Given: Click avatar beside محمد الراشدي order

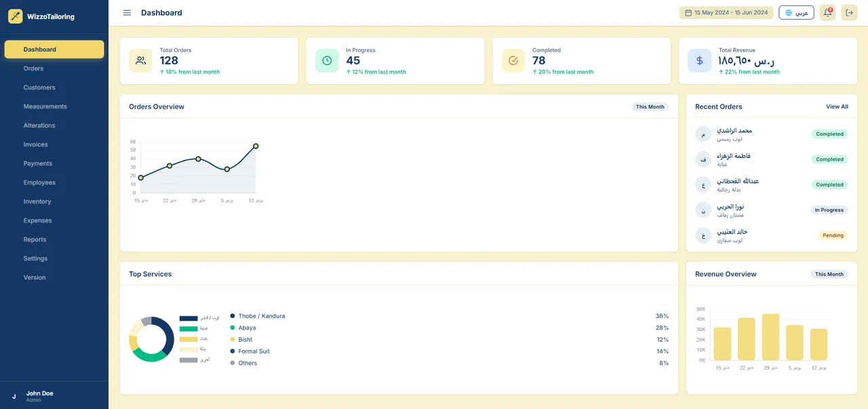Looking at the screenshot, I should click(703, 134).
